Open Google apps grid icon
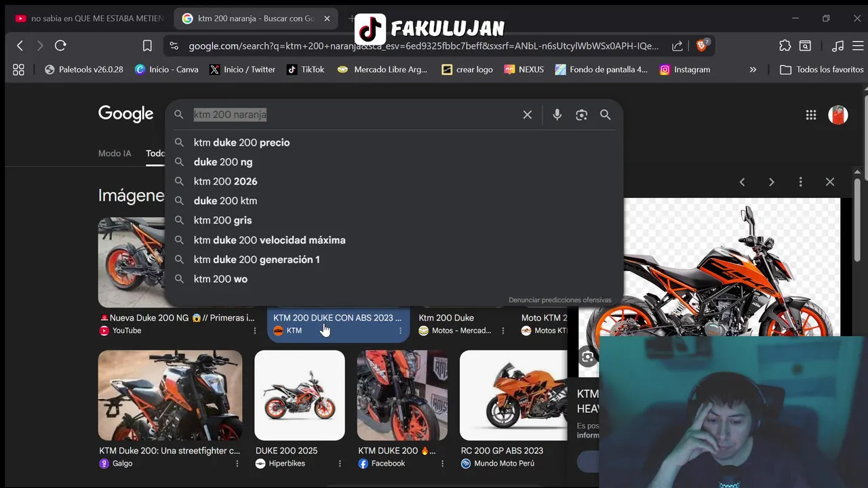 click(x=811, y=115)
